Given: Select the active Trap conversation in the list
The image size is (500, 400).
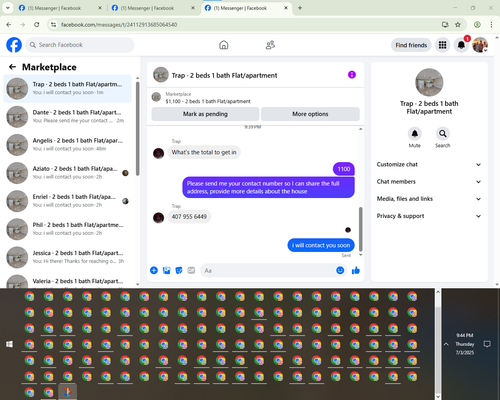Looking at the screenshot, I should pos(67,88).
